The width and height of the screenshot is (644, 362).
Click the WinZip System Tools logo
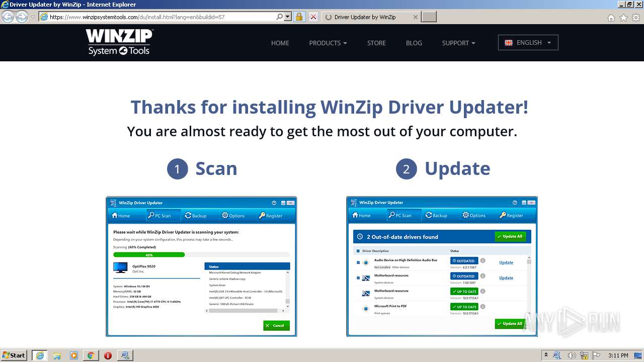[x=120, y=42]
